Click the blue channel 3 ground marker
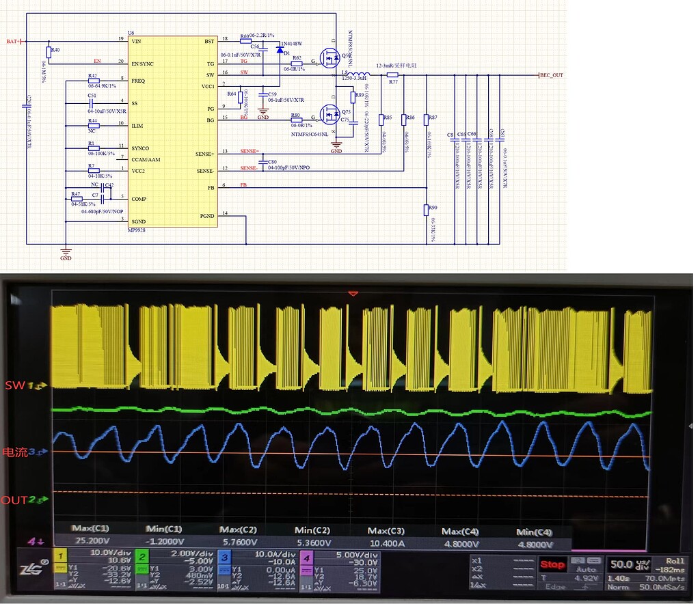The height and width of the screenshot is (604, 700). tap(38, 452)
